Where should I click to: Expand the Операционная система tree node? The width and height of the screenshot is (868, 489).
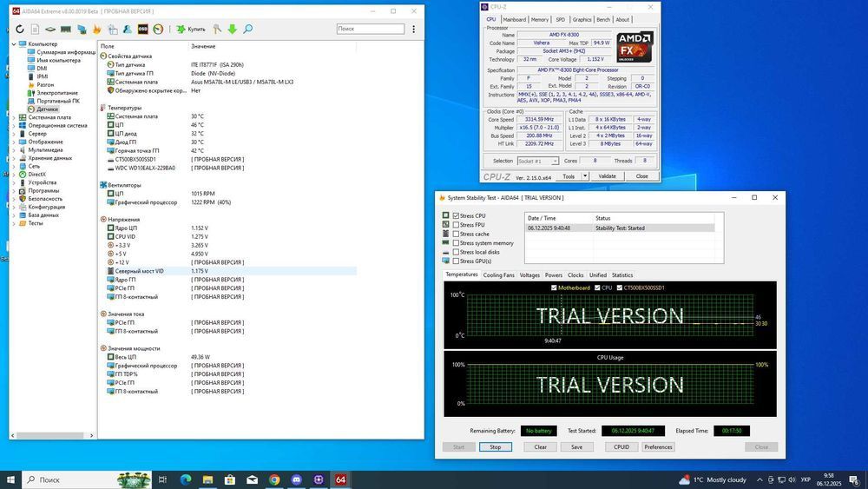14,126
